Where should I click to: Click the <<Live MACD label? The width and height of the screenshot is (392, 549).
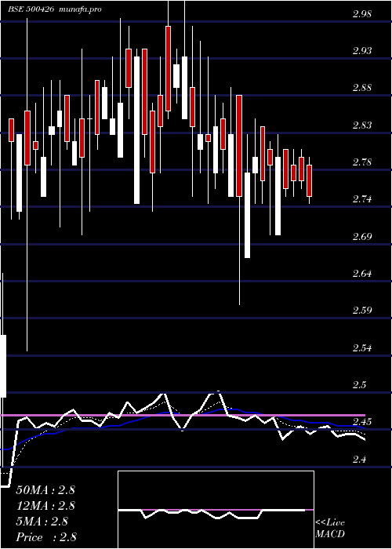(330, 529)
